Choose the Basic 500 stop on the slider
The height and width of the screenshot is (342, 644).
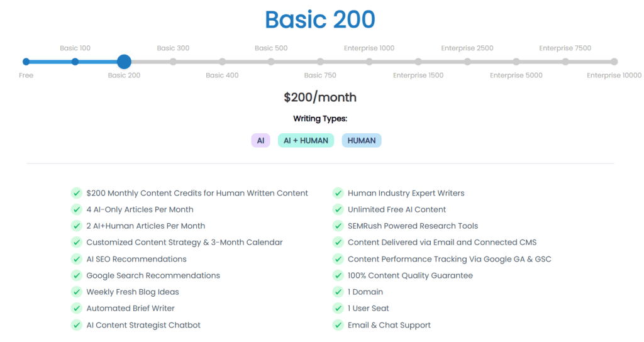[271, 62]
